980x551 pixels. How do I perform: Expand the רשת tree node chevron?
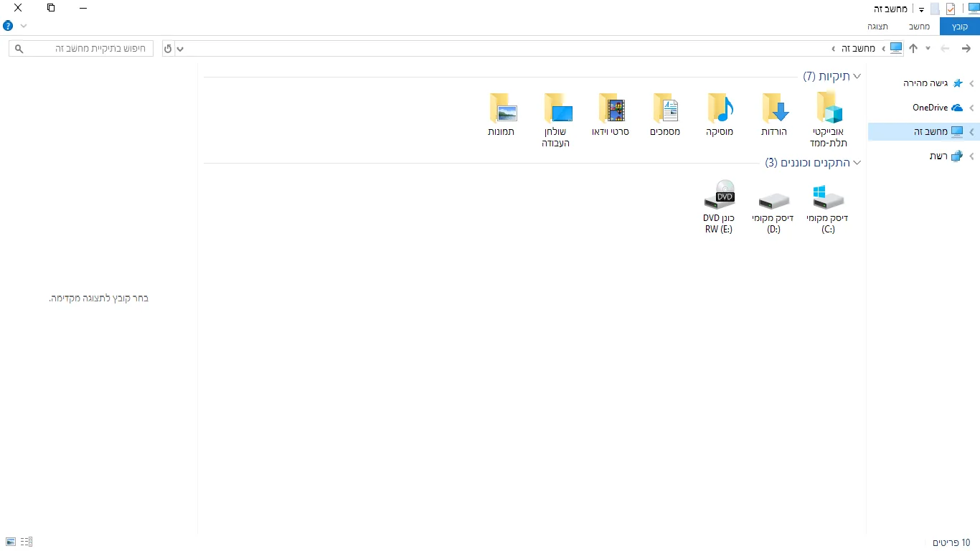[971, 156]
